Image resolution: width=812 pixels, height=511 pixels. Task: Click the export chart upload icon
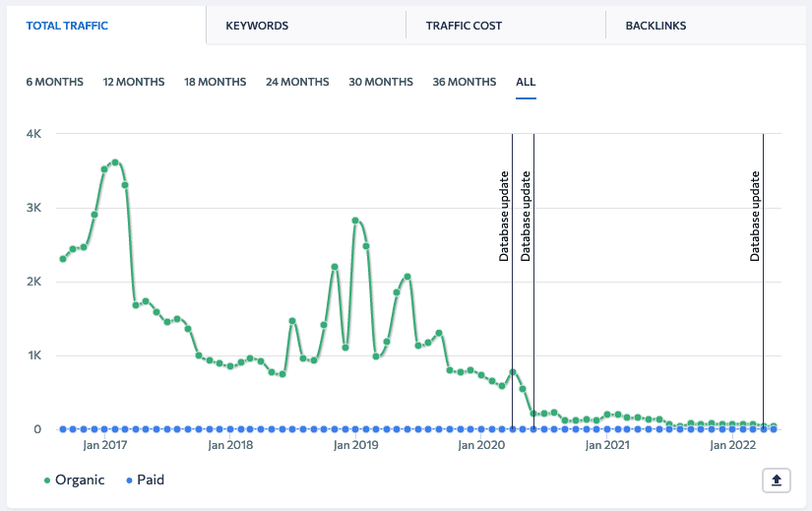(776, 479)
